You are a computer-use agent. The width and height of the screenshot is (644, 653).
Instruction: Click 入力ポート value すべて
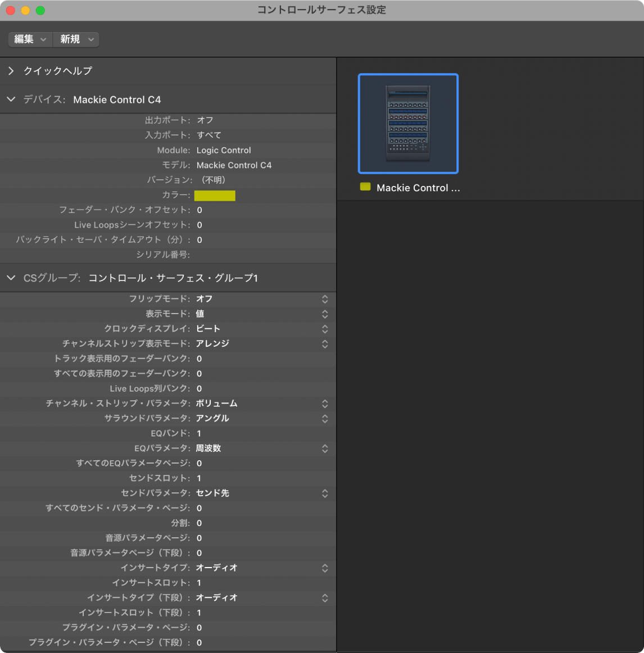click(208, 135)
